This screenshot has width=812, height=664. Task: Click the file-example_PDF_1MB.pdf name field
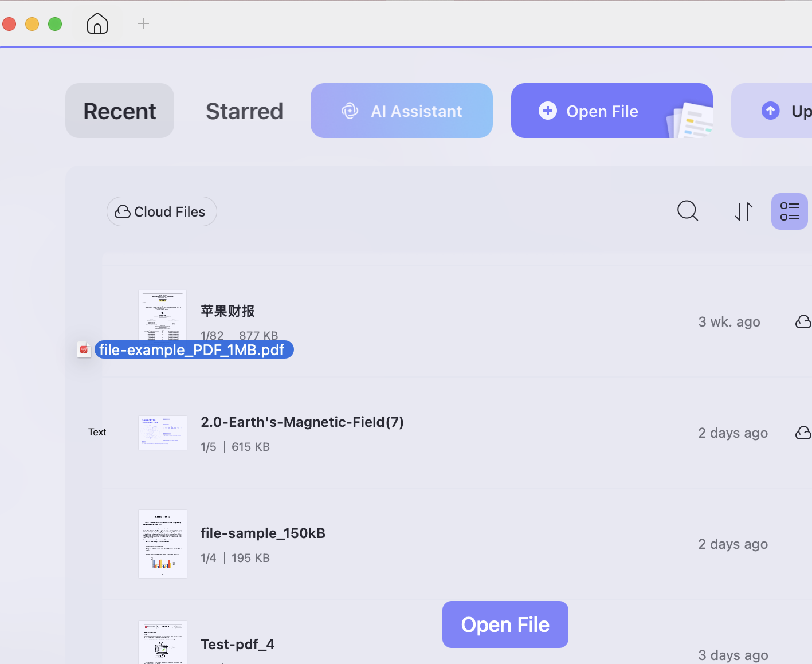pos(194,349)
